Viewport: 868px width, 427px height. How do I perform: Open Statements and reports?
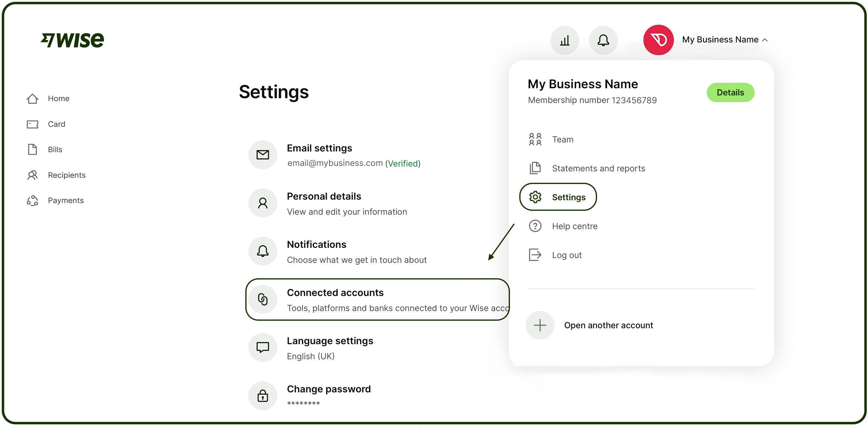pyautogui.click(x=598, y=168)
